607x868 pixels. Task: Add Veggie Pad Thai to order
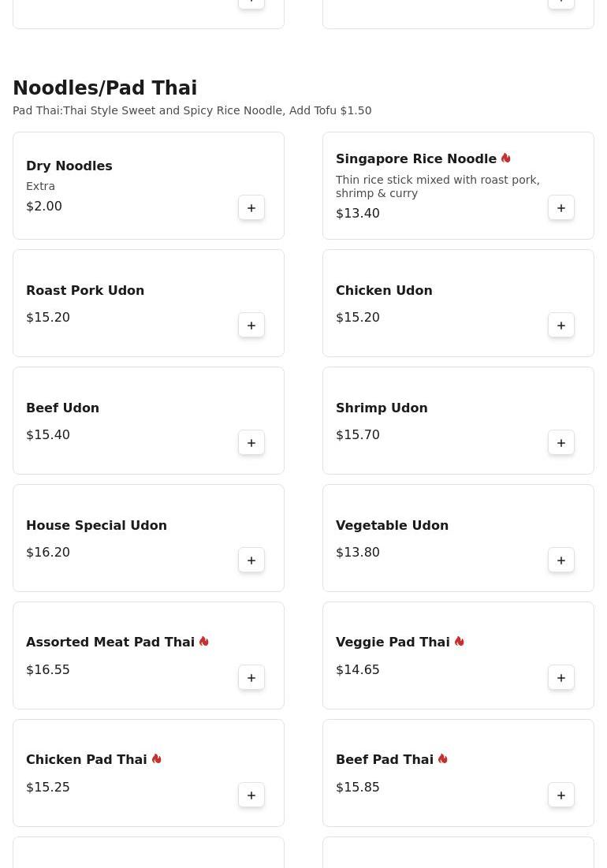(561, 678)
